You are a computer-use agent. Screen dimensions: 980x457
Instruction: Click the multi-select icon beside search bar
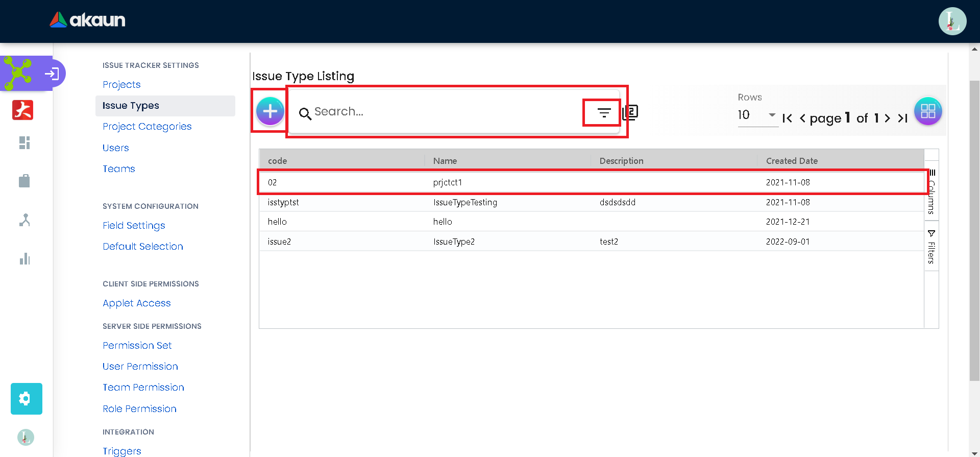pyautogui.click(x=631, y=112)
